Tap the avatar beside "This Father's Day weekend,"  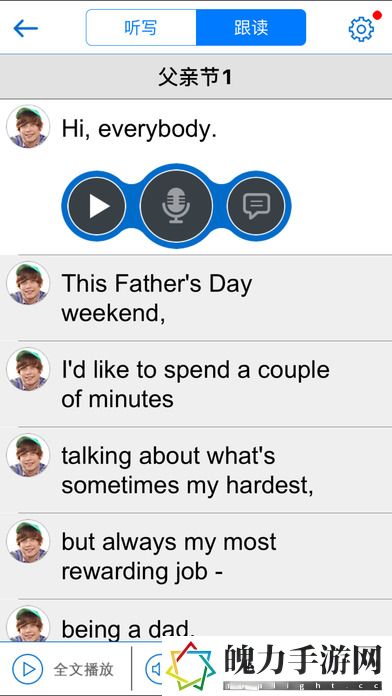[x=28, y=283]
